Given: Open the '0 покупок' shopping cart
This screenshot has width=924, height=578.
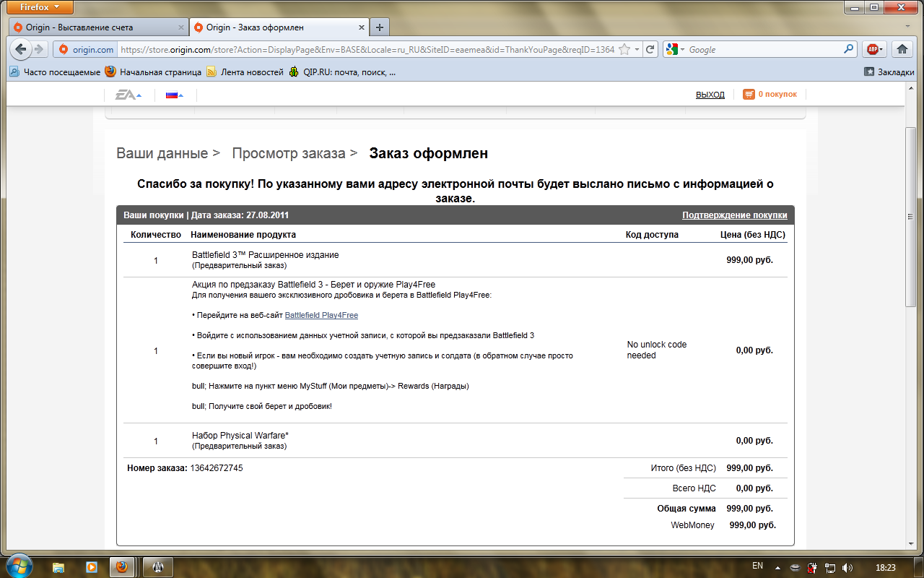Looking at the screenshot, I should point(770,94).
